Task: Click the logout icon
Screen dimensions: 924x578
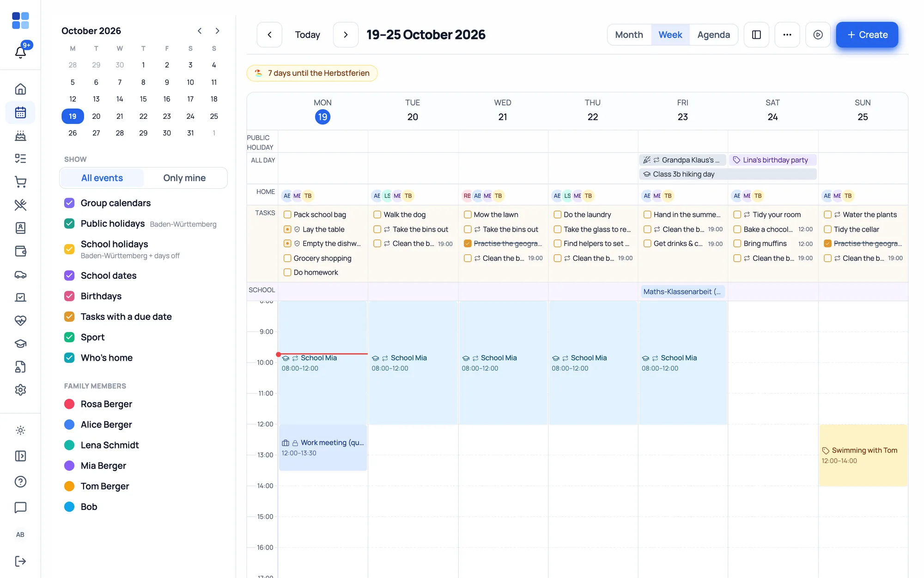Action: (x=20, y=561)
